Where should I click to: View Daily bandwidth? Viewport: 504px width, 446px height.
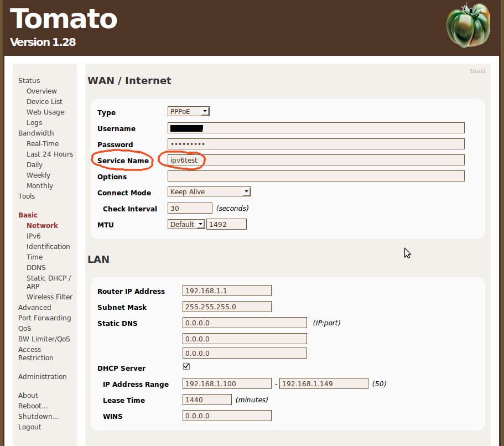pyautogui.click(x=34, y=165)
